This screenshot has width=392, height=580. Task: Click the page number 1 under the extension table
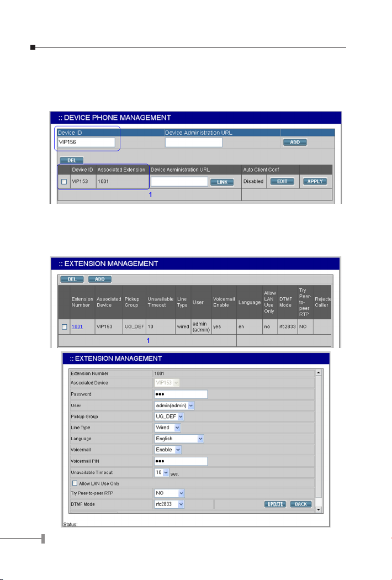point(149,341)
